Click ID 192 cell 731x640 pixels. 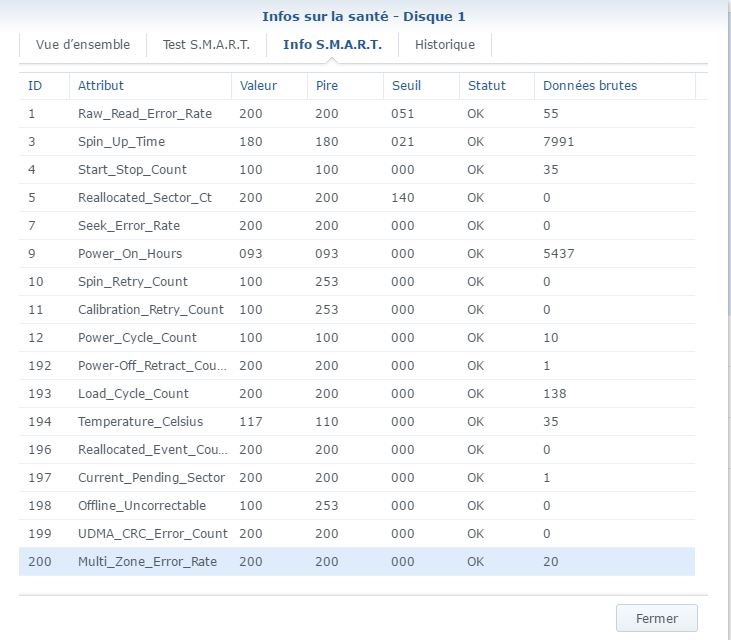click(x=40, y=365)
